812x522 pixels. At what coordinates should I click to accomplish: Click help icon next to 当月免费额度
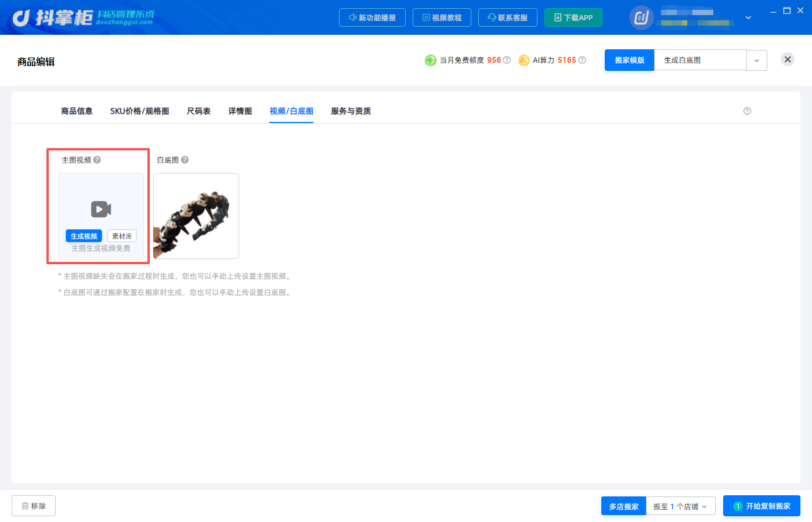pos(507,60)
